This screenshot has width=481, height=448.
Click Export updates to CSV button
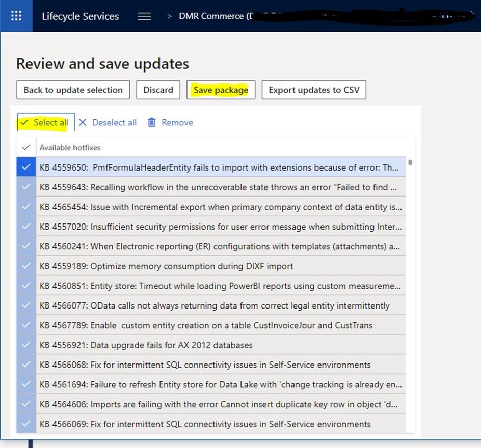(x=314, y=90)
